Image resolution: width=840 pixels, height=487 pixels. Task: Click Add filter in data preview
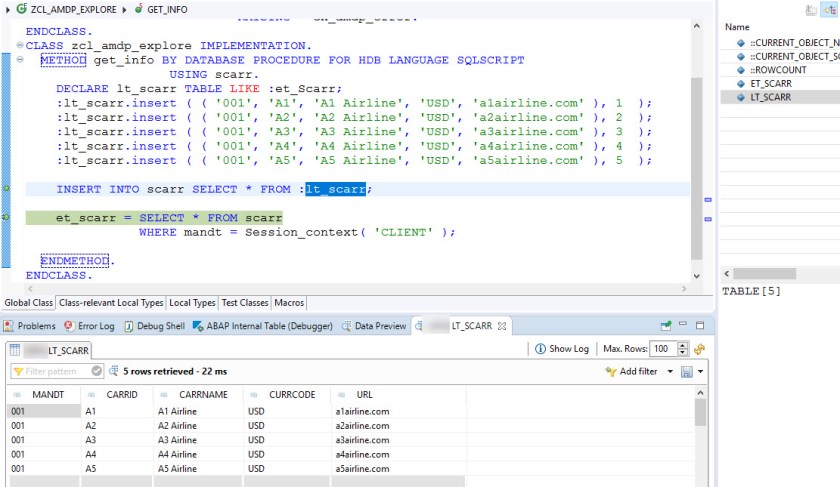pyautogui.click(x=638, y=371)
